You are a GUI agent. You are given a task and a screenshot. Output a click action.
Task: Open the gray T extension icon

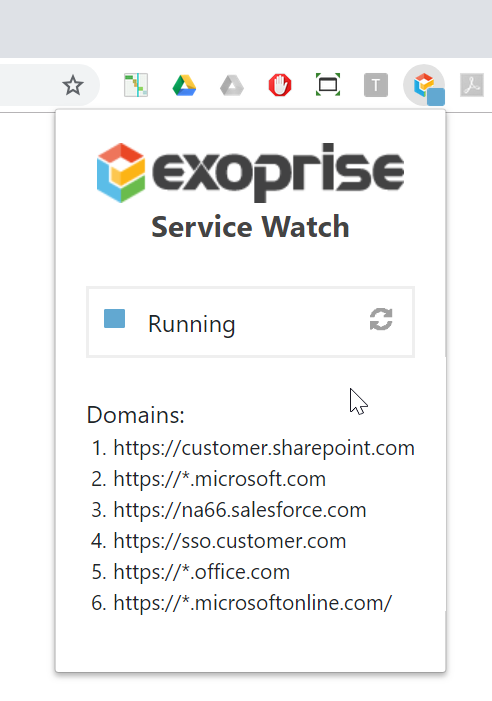[376, 85]
